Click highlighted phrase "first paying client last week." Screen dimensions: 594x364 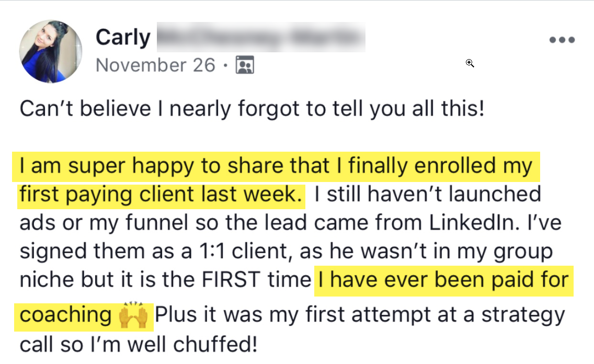point(161,195)
